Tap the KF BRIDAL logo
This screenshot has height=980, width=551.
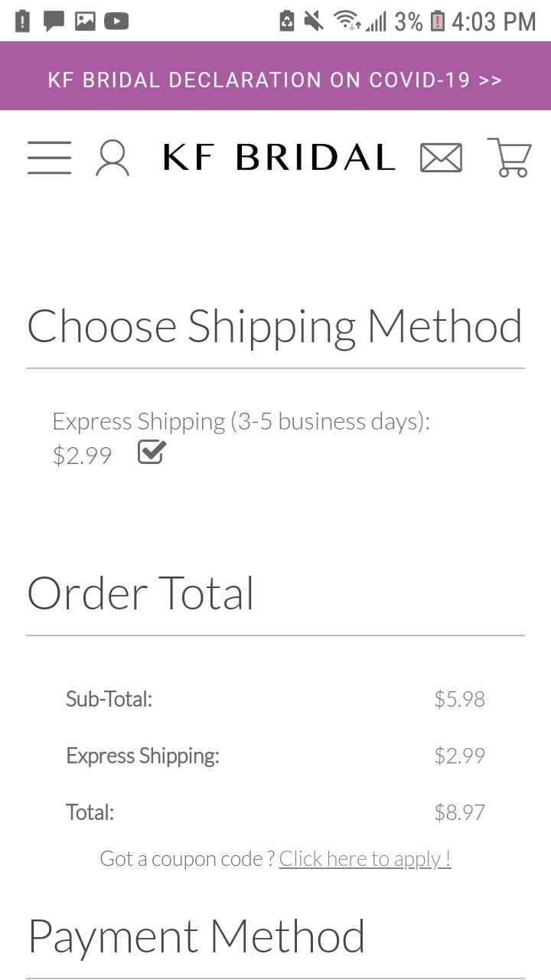279,158
